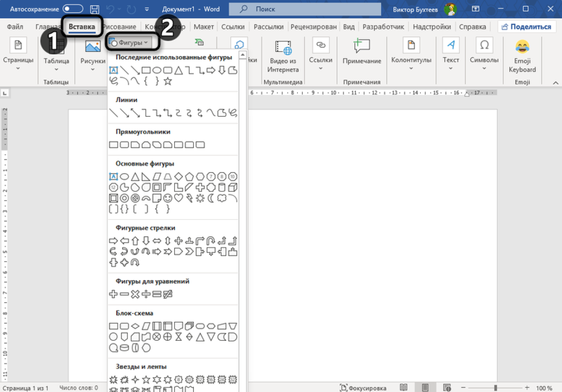
Task: Adjust the zoom slider handle
Action: click(495, 387)
